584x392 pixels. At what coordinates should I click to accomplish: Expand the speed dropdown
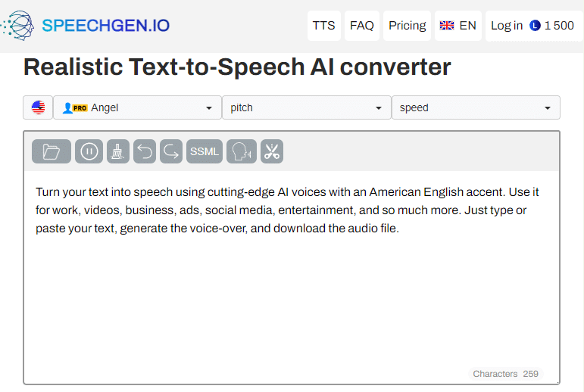[475, 107]
